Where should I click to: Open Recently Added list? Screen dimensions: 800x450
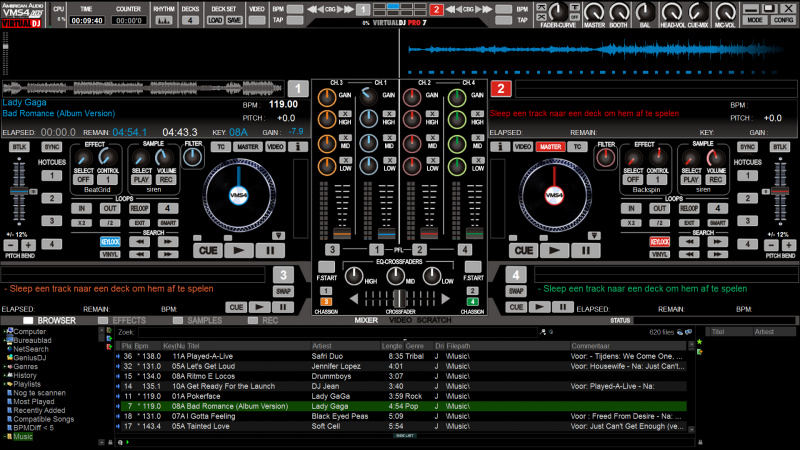[39, 410]
